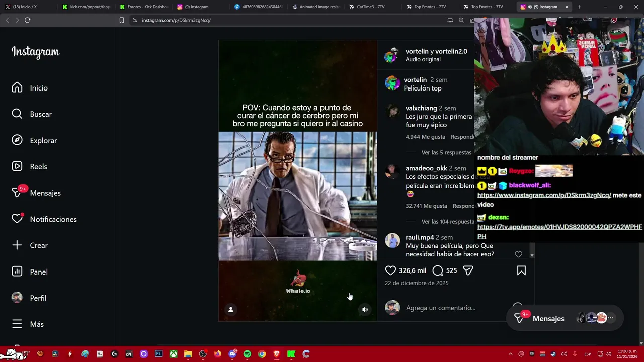Switch to Facebook tab
The image size is (644, 362).
click(x=259, y=7)
